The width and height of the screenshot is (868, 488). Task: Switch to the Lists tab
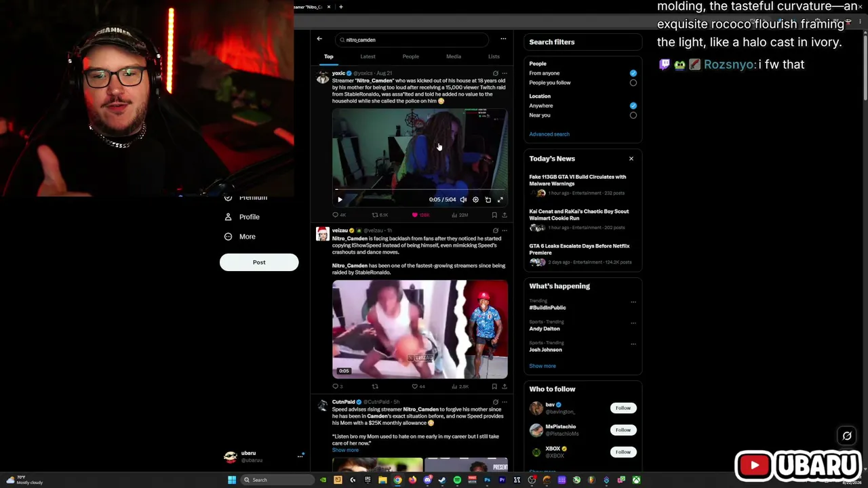coord(494,56)
